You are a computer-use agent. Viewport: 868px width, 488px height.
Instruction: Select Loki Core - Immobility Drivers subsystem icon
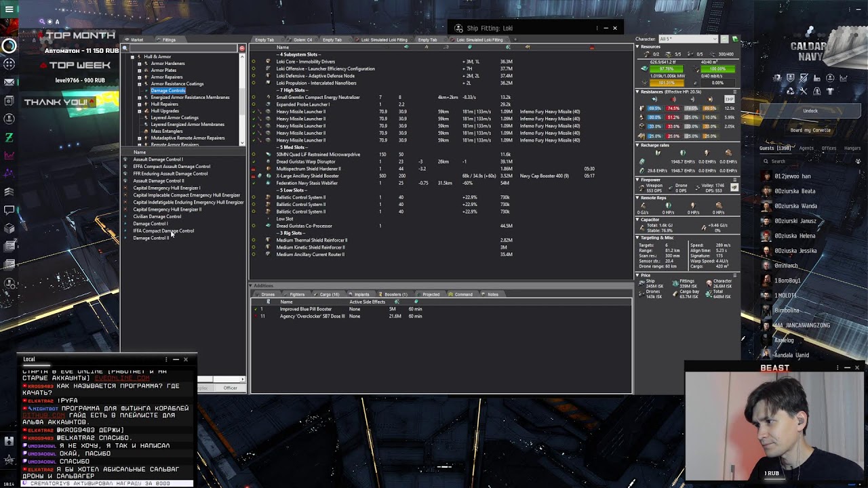(x=269, y=62)
